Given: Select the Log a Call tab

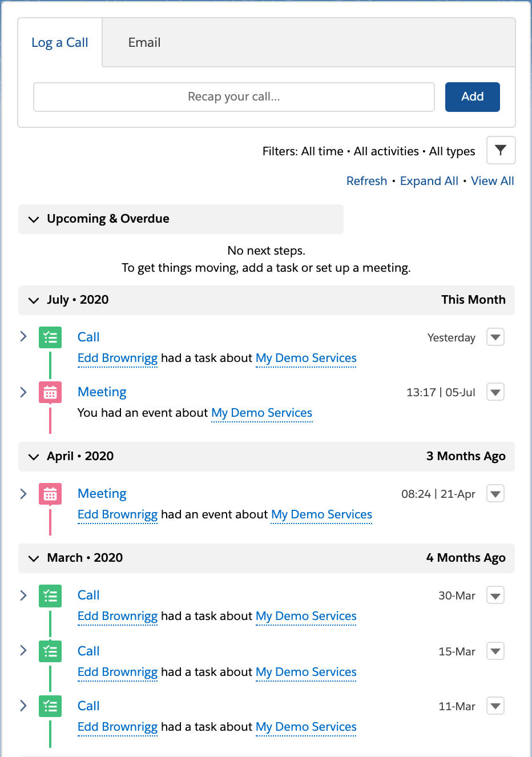Looking at the screenshot, I should pyautogui.click(x=60, y=43).
